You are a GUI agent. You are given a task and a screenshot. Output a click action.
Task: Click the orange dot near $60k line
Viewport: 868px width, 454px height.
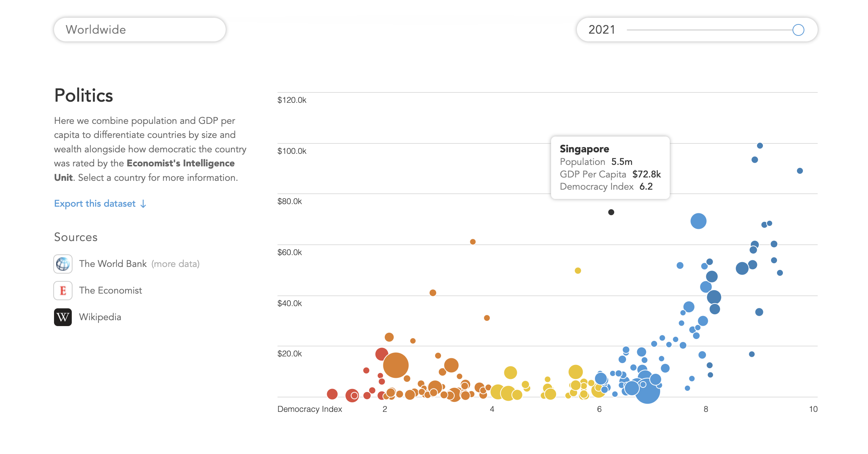[472, 242]
